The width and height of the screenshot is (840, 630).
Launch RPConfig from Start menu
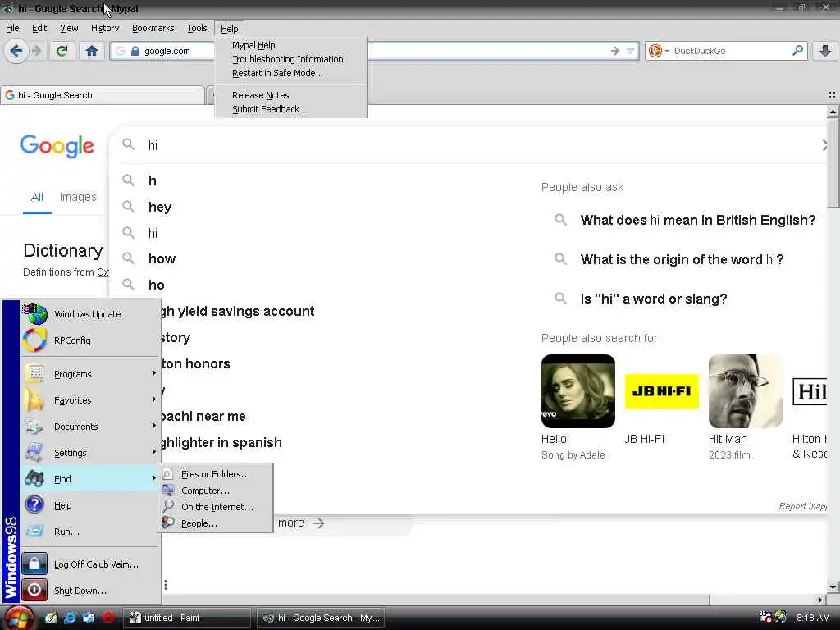click(x=90, y=340)
